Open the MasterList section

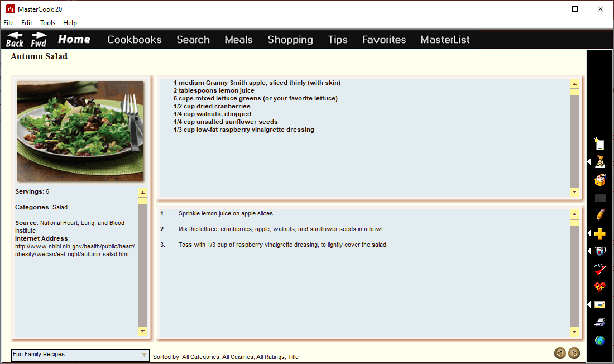click(445, 40)
